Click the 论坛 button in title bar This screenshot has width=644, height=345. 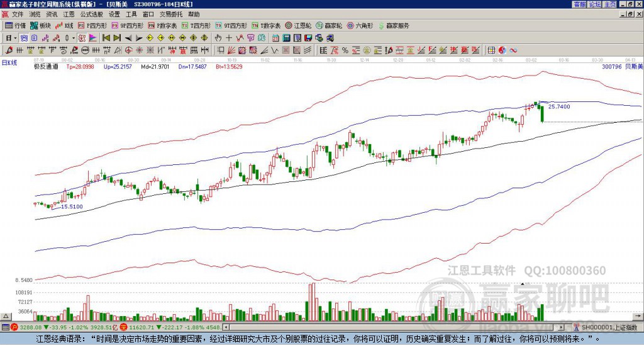594,4
